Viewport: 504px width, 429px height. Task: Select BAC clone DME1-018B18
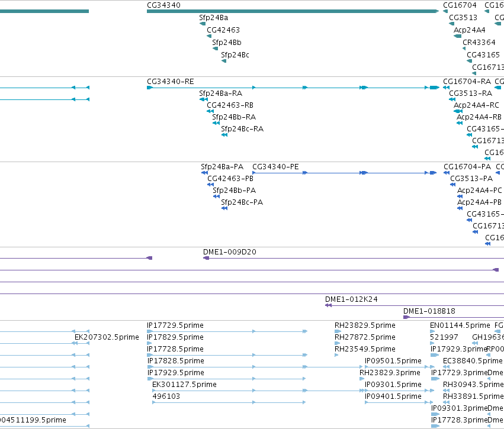454,317
